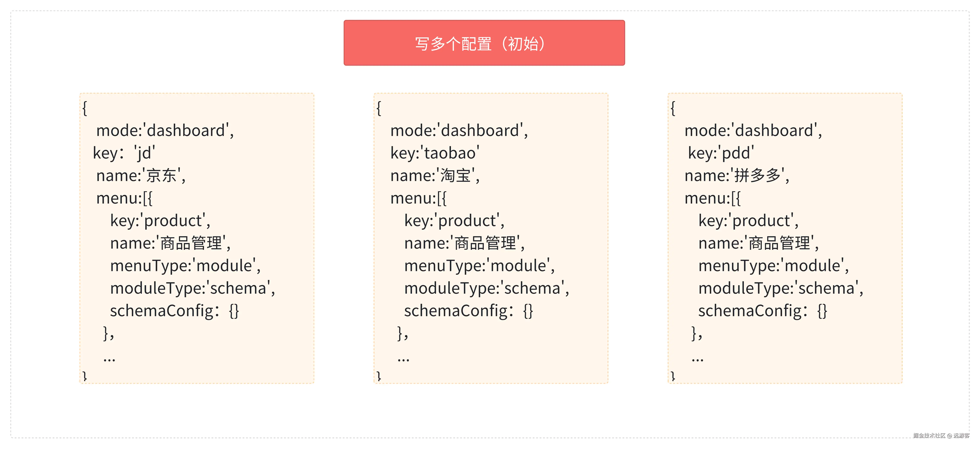The image size is (980, 449).
Task: Click the key:'pdd' line
Action: click(x=721, y=153)
